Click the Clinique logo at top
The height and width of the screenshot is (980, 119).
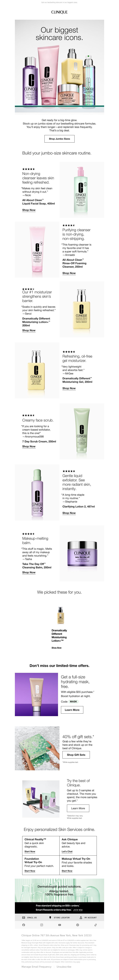pyautogui.click(x=59, y=12)
